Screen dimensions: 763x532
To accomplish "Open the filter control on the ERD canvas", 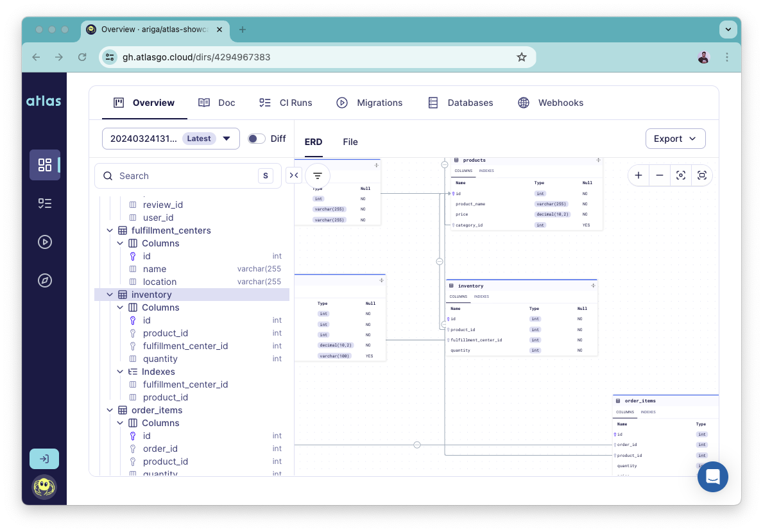I will click(x=317, y=175).
